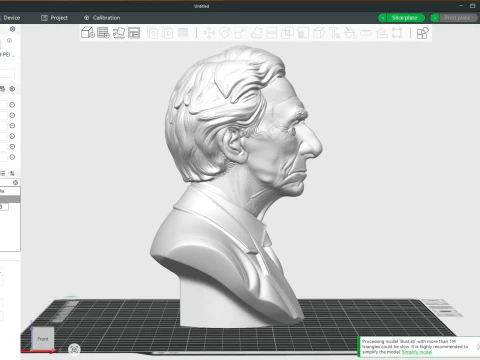Select the Rotate tool
Viewport: 480px width, 360px height.
click(x=225, y=33)
